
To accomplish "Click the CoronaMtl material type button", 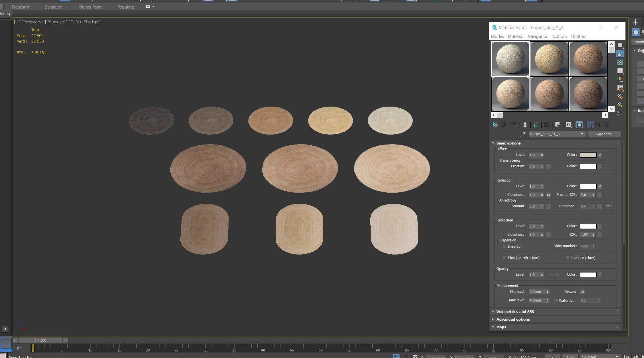I will 604,134.
